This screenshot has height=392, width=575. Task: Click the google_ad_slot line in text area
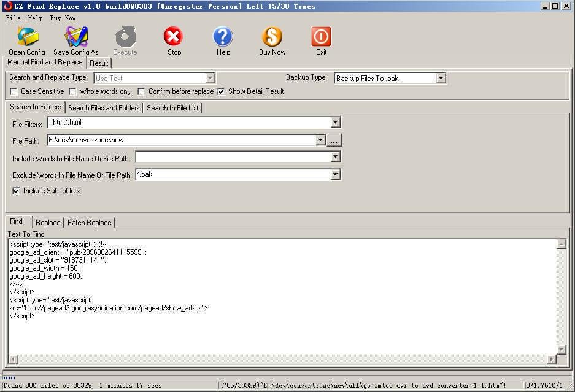coord(58,260)
